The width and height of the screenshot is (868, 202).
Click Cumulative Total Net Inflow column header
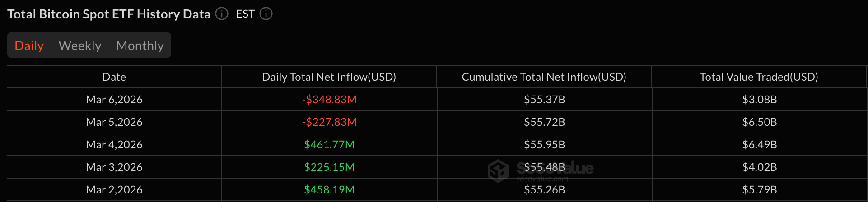(x=544, y=77)
